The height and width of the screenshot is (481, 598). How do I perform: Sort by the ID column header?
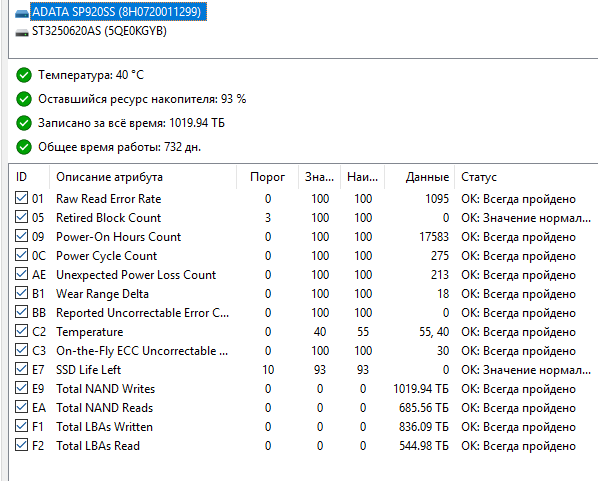pyautogui.click(x=29, y=177)
